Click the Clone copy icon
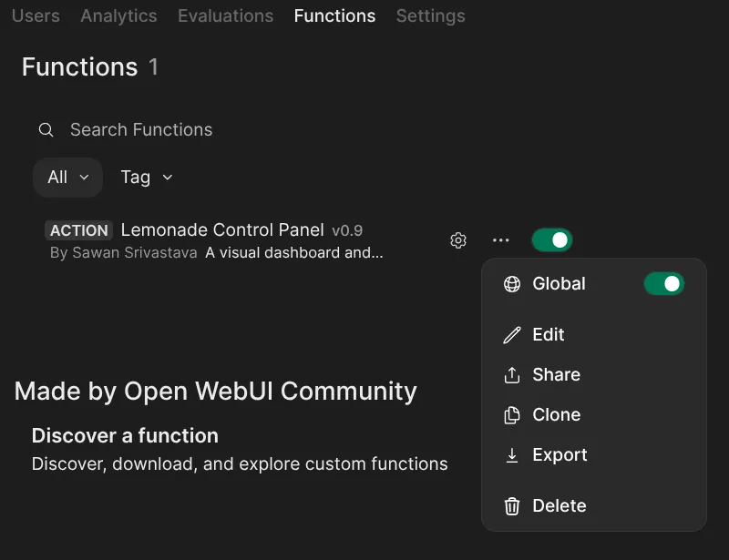Image resolution: width=729 pixels, height=560 pixels. coord(512,415)
